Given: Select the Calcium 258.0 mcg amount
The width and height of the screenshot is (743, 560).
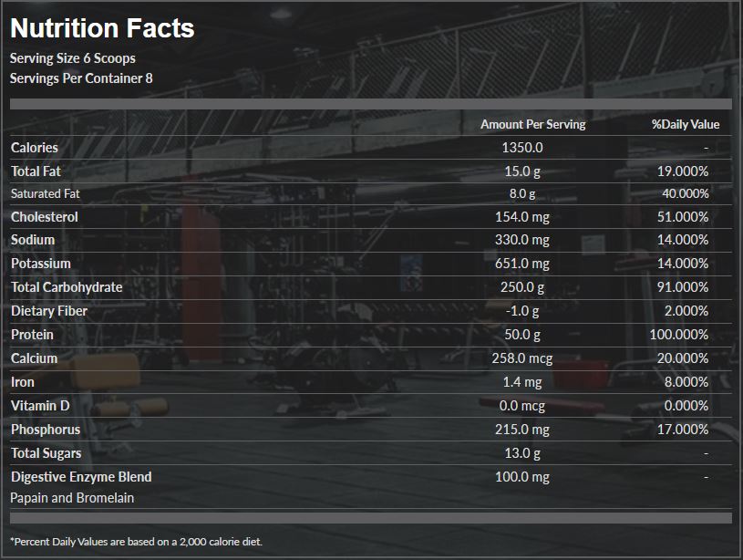Looking at the screenshot, I should pos(522,358).
